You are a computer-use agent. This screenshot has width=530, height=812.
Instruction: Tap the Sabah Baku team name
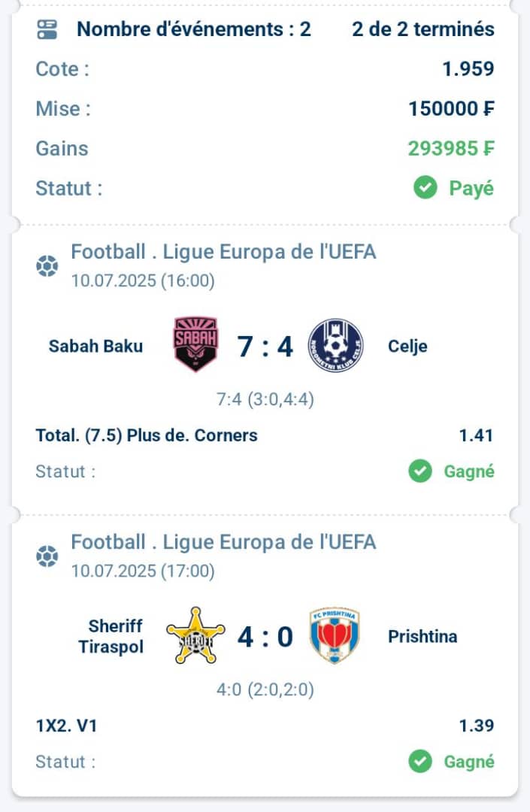pos(95,346)
